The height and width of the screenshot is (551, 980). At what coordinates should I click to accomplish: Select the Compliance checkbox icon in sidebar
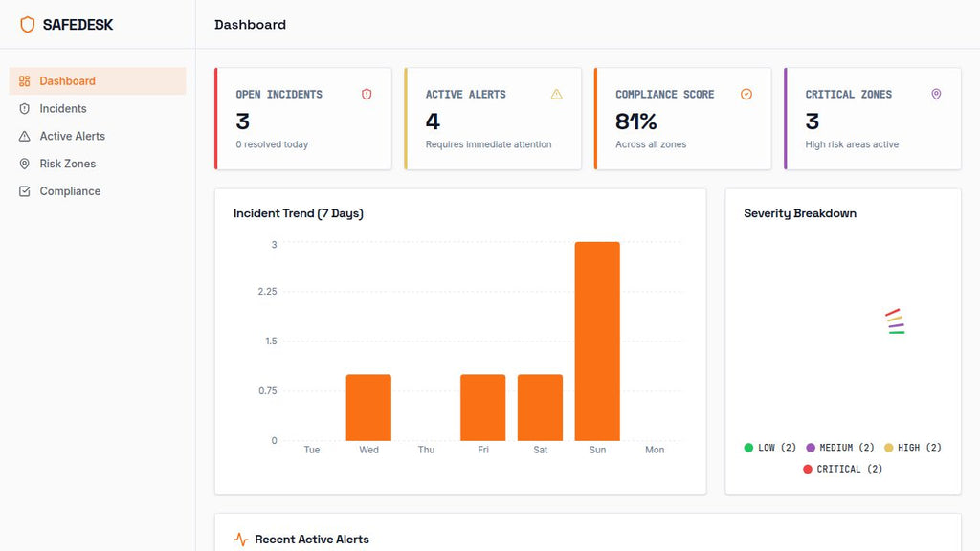click(x=23, y=190)
